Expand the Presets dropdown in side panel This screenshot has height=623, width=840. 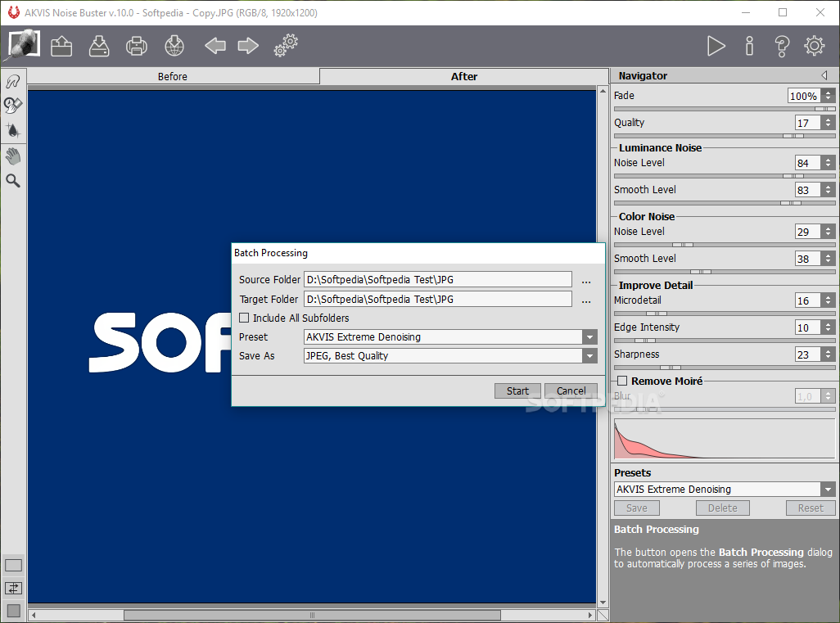pyautogui.click(x=829, y=489)
